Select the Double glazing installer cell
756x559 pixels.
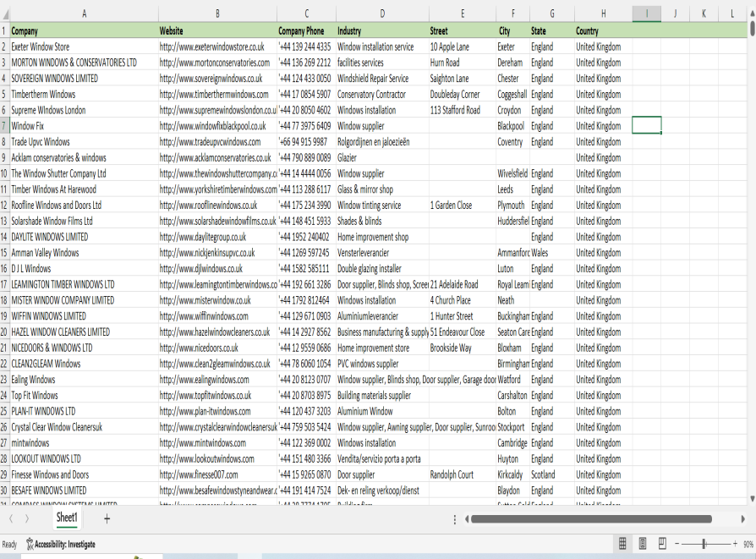click(x=382, y=269)
